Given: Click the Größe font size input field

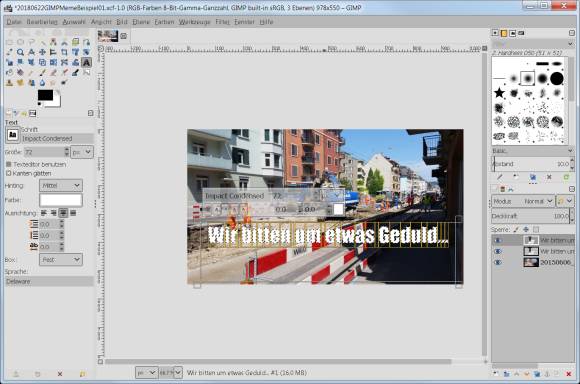Looking at the screenshot, I should click(x=44, y=152).
